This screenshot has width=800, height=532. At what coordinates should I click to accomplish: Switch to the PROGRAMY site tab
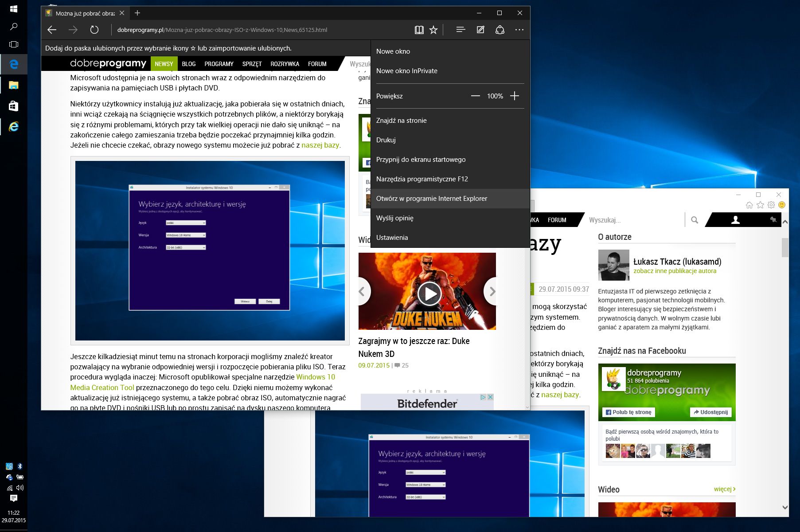tap(219, 64)
